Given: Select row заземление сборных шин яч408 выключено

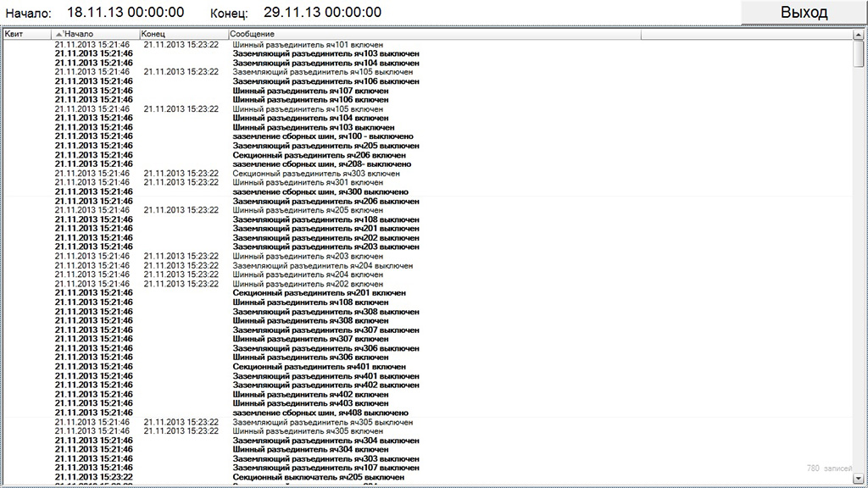Looking at the screenshot, I should click(427, 413).
